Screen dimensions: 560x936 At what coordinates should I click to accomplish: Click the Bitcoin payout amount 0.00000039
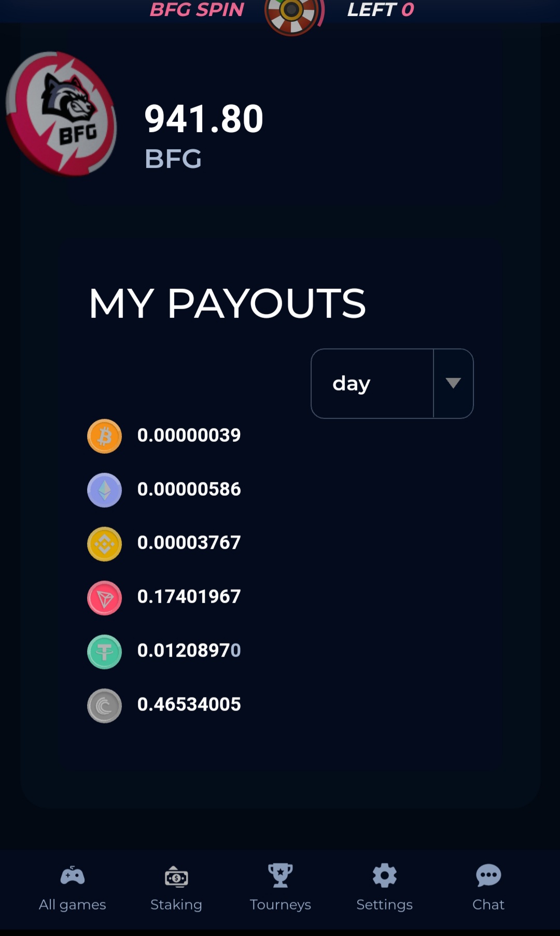[x=189, y=435]
